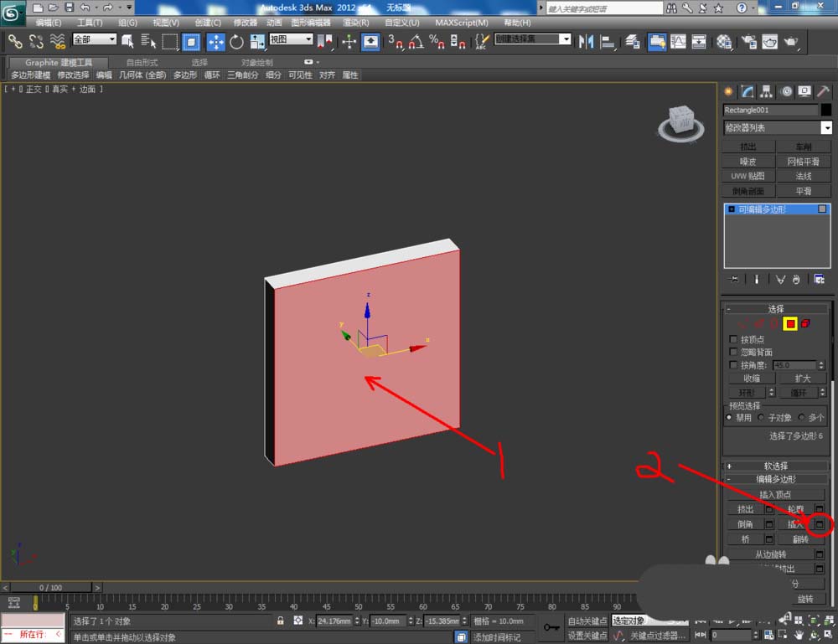The image size is (838, 644).
Task: Select the 子对象 preview radio button
Action: pos(761,417)
